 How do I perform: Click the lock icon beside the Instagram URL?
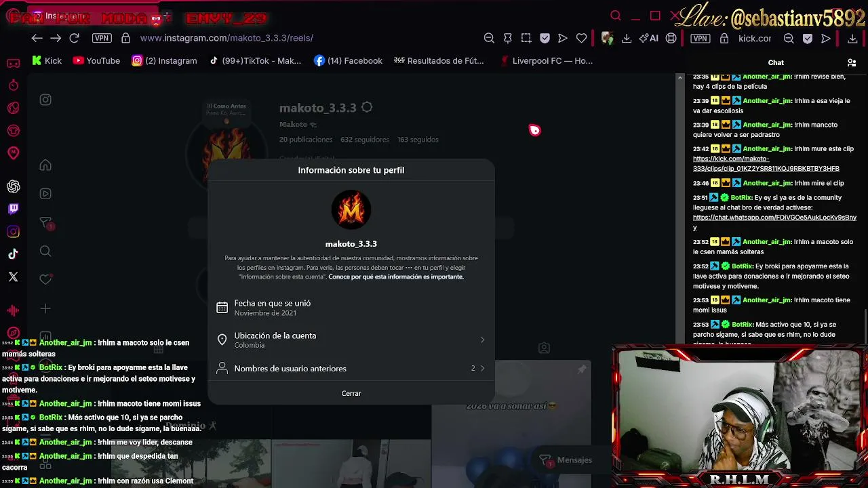pyautogui.click(x=125, y=38)
